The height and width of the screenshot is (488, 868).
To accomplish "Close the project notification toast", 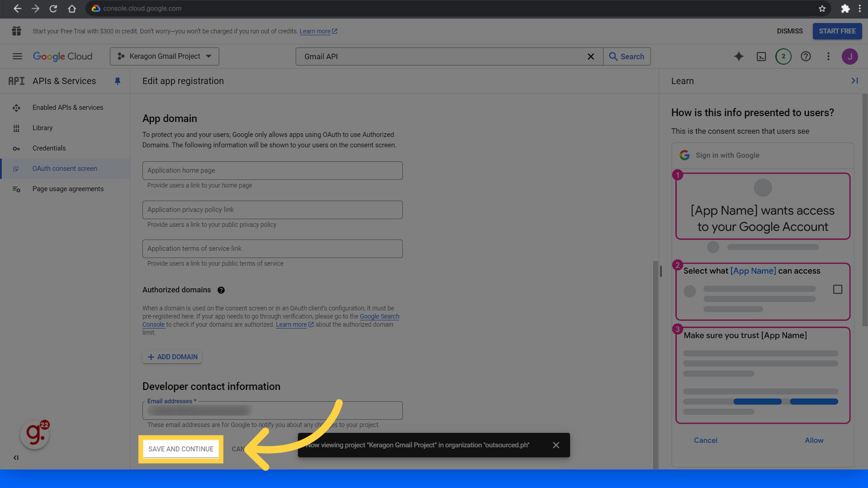I will click(x=556, y=445).
